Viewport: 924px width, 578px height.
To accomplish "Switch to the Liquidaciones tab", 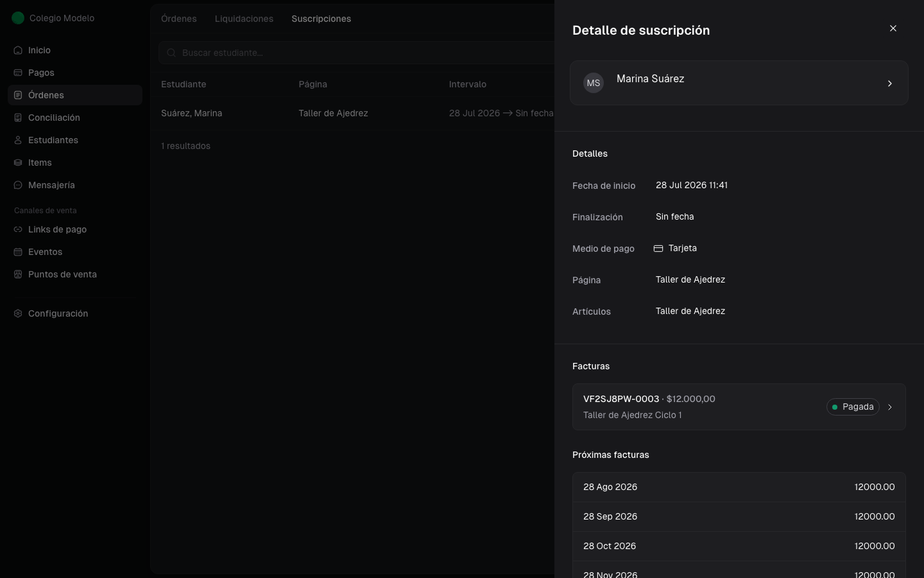I will coord(244,19).
